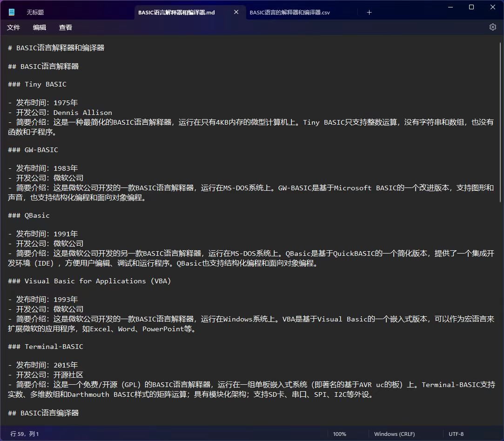Click the Notepad app icon in title bar
The width and height of the screenshot is (504, 441).
(x=10, y=11)
